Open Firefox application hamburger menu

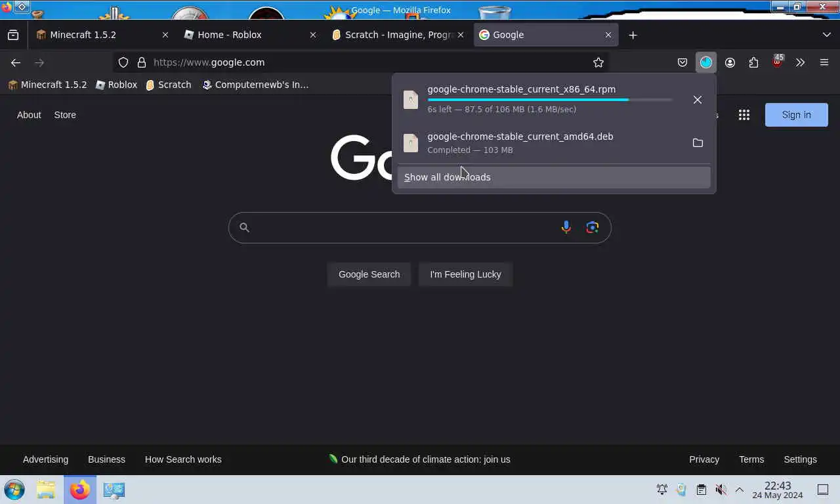824,62
